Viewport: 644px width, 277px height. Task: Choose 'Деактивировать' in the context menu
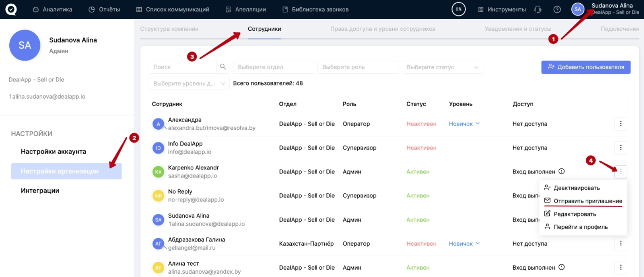(576, 188)
